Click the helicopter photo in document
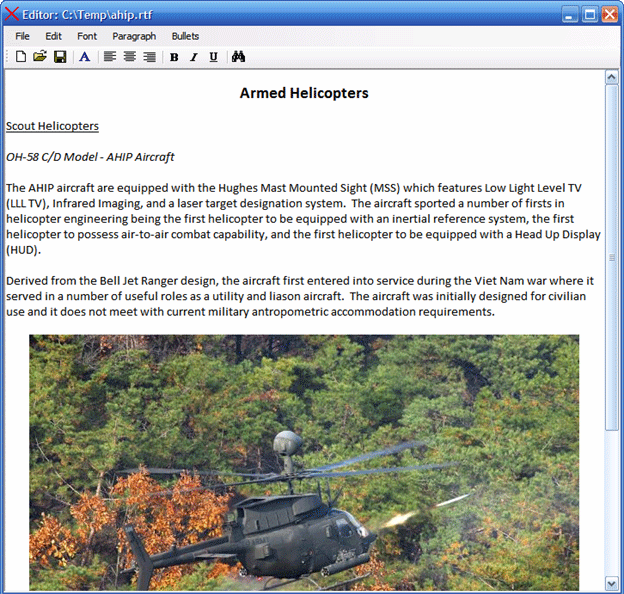This screenshot has width=624, height=594. tap(304, 462)
